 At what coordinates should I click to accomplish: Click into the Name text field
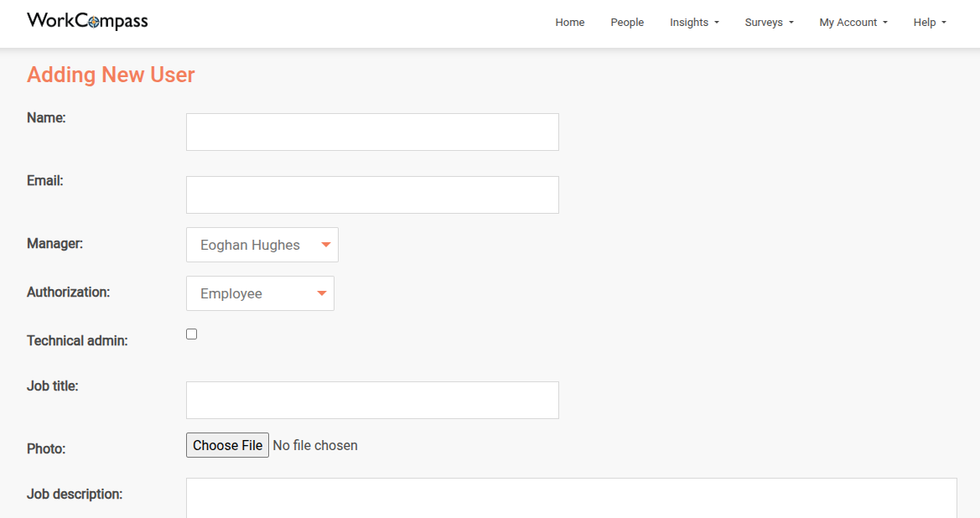pos(372,132)
